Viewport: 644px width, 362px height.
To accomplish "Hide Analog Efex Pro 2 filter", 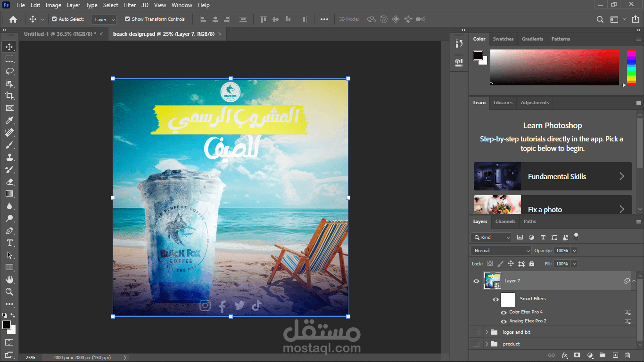I will click(504, 321).
